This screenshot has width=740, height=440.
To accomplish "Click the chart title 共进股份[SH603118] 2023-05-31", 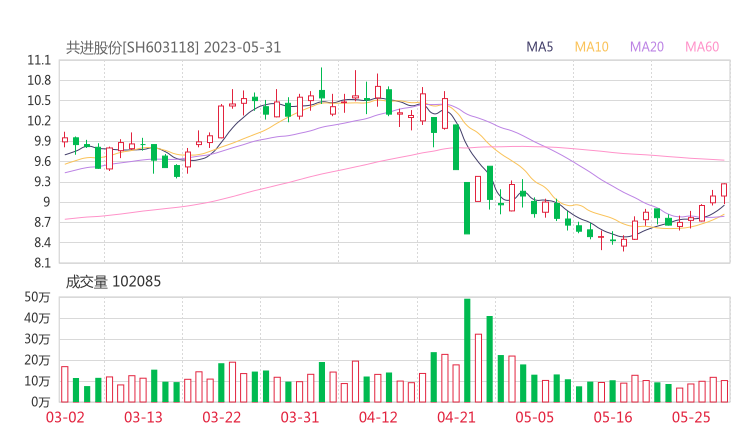I will click(173, 47).
